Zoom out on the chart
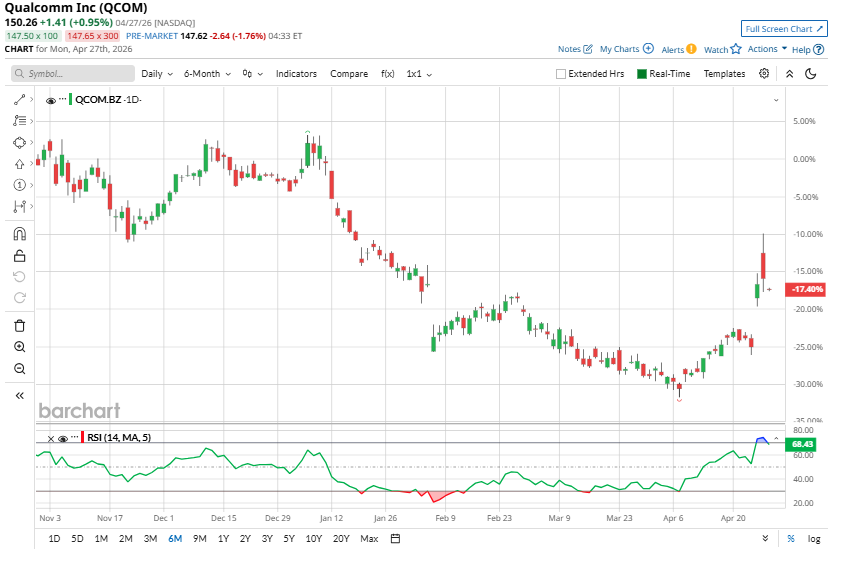Viewport: 845px width, 562px height. [19, 369]
